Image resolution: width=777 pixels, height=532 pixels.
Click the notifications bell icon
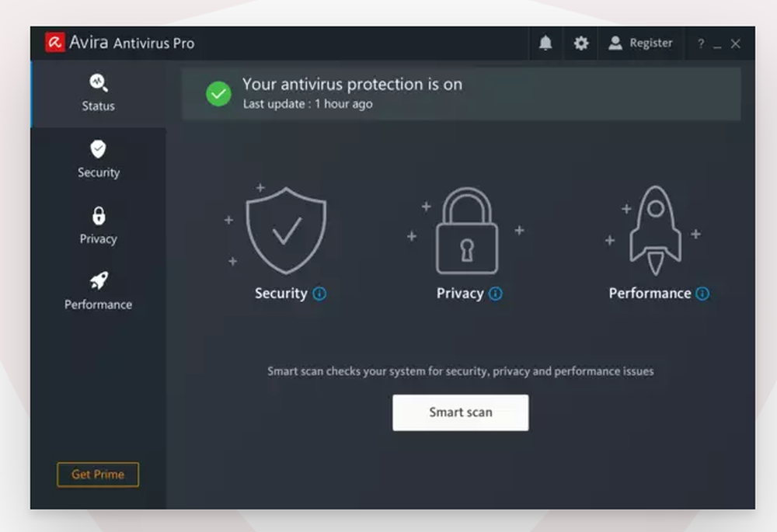[545, 43]
